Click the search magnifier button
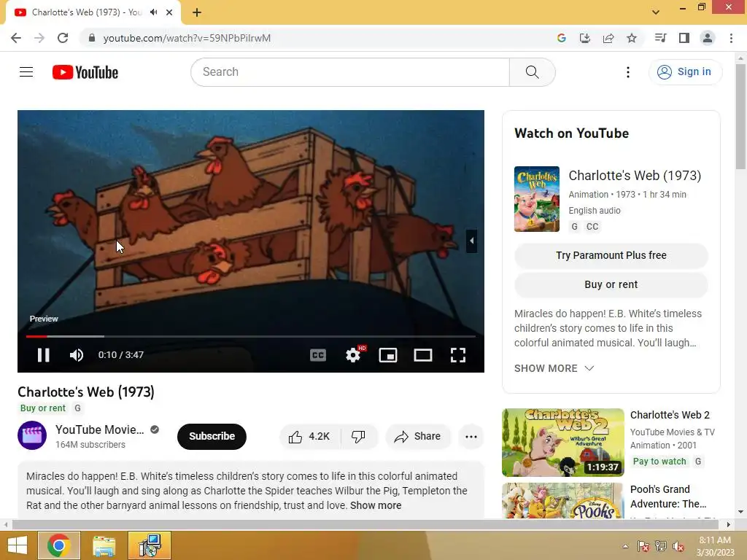The image size is (747, 560). pos(532,72)
